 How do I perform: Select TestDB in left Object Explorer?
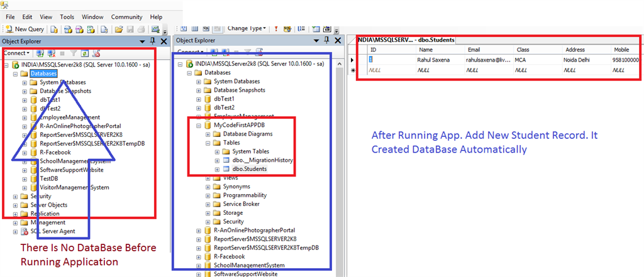point(50,178)
